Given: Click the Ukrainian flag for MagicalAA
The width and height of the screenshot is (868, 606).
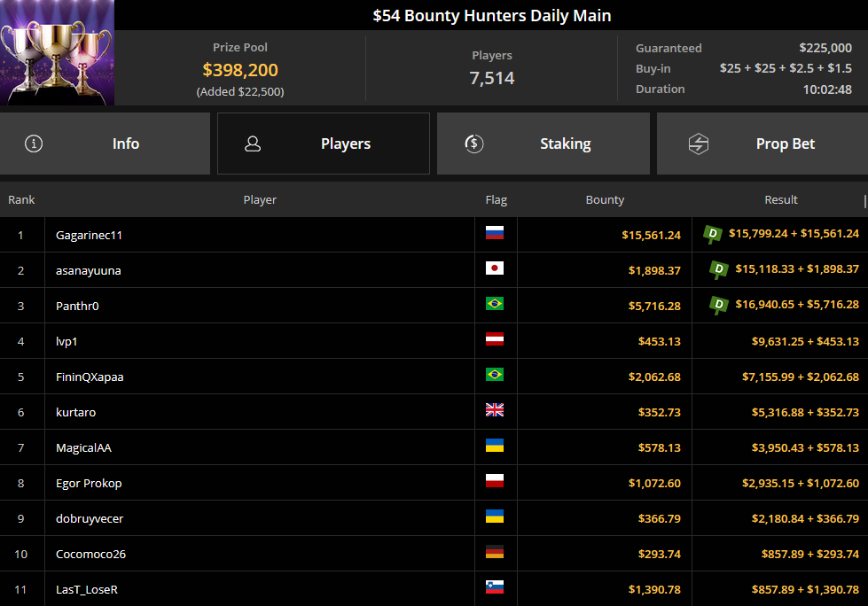Looking at the screenshot, I should [495, 445].
